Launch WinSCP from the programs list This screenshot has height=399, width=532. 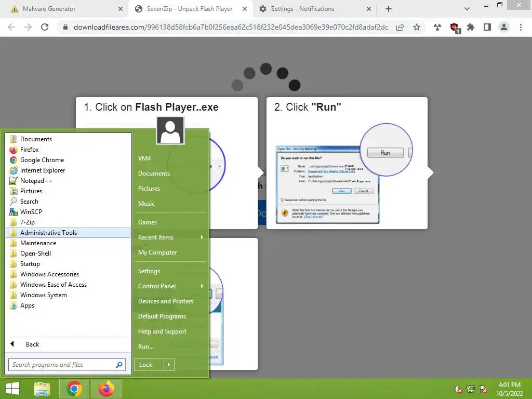(x=68, y=212)
